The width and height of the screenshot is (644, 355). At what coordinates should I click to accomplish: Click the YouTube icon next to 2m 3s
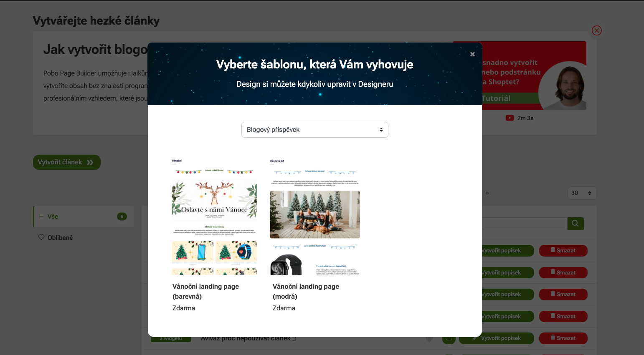[510, 118]
